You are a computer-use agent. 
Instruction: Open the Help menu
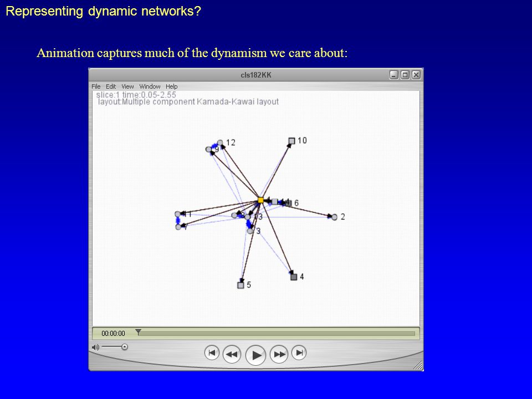(171, 86)
